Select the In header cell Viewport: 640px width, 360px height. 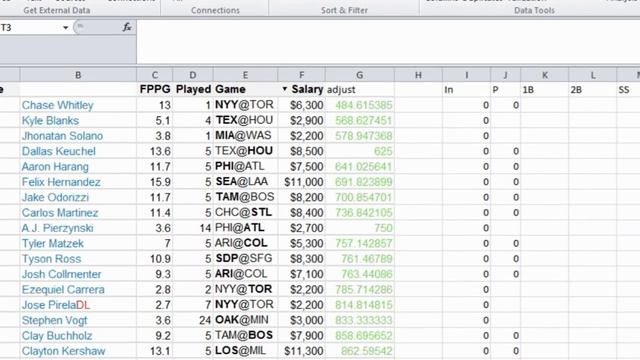tap(467, 89)
